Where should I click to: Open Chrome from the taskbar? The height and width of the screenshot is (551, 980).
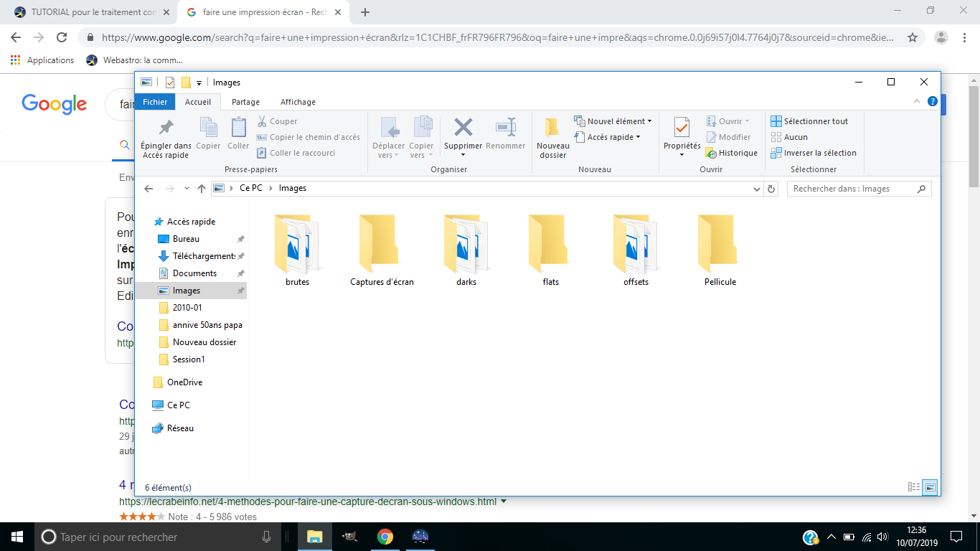[x=385, y=537]
